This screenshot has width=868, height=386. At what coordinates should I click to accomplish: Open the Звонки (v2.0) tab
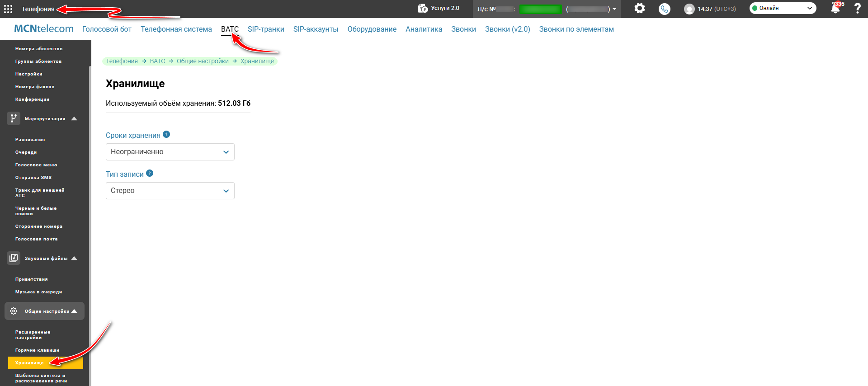(508, 29)
